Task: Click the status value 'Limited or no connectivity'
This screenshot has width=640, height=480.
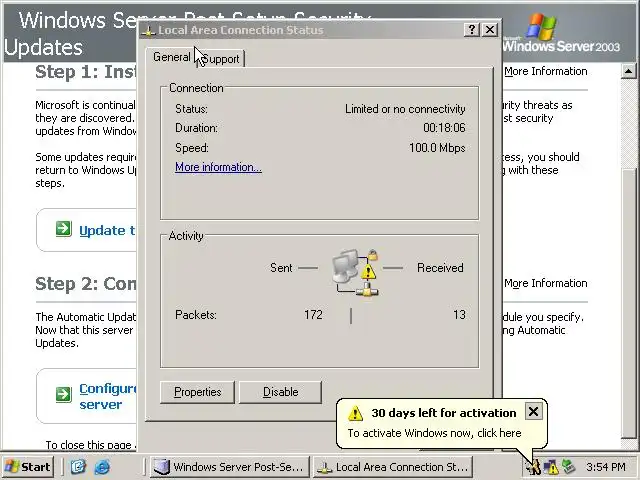Action: point(405,109)
